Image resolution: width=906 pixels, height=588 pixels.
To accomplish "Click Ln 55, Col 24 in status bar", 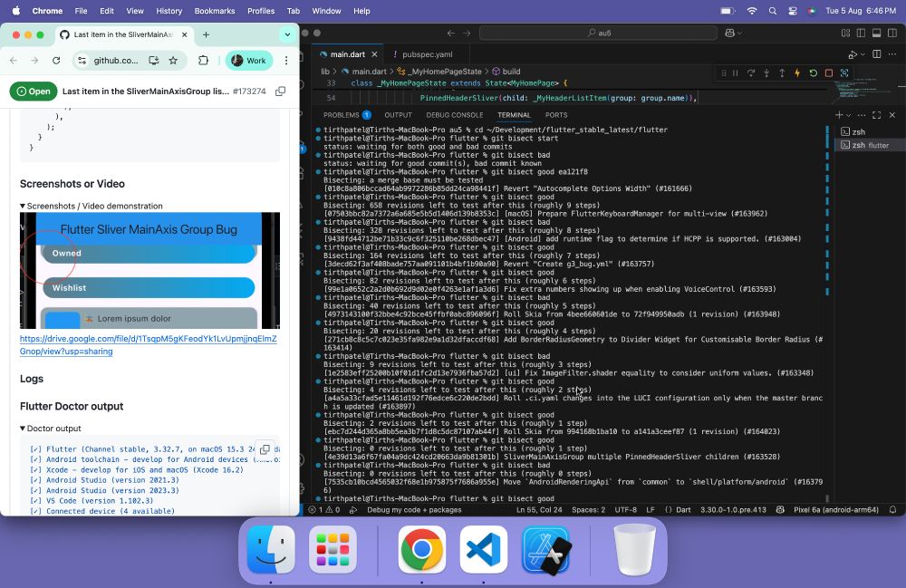I will pos(539,510).
